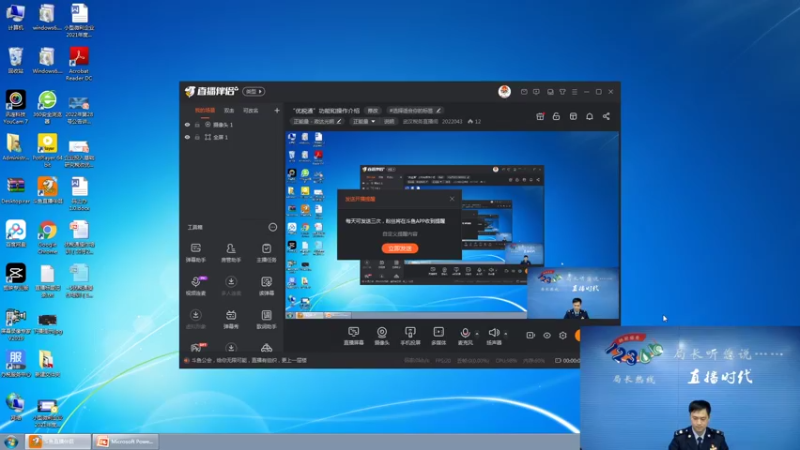Image resolution: width=800 pixels, height=450 pixels.
Task: Open the hamburger menu in the title bar
Action: (x=574, y=92)
